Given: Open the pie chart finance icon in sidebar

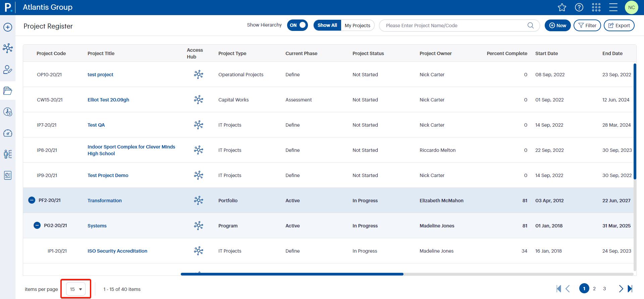Looking at the screenshot, I should coord(8,112).
